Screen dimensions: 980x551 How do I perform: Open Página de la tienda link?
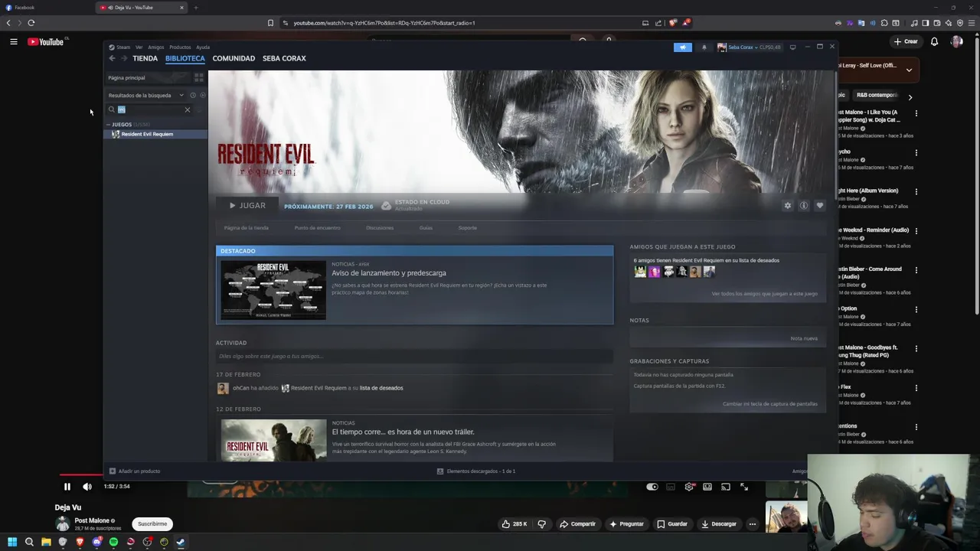[246, 228]
